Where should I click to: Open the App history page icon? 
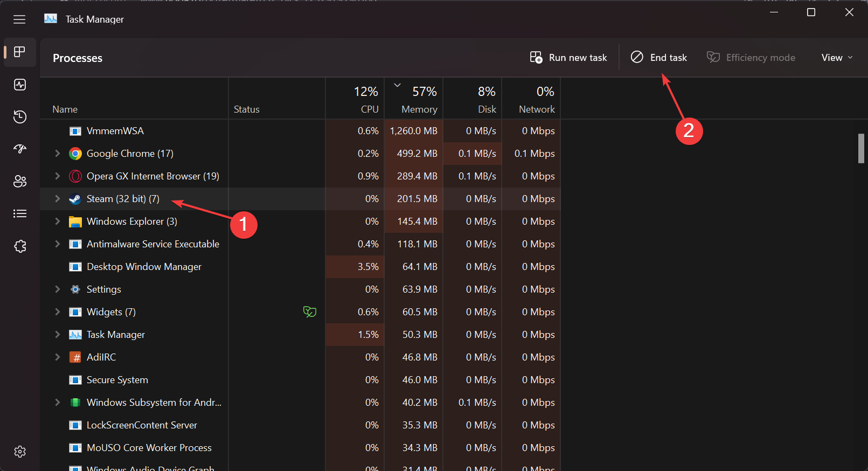point(20,117)
